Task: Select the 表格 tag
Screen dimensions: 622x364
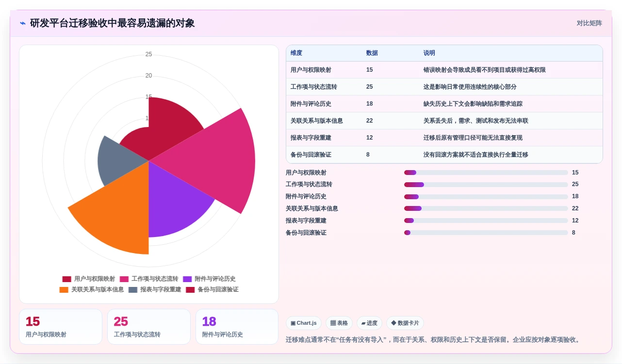Action: point(339,323)
